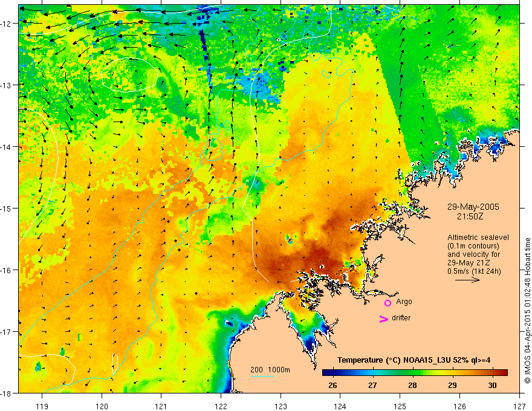
Task: Click the 26 value on temperature scale
Action: pyautogui.click(x=333, y=385)
